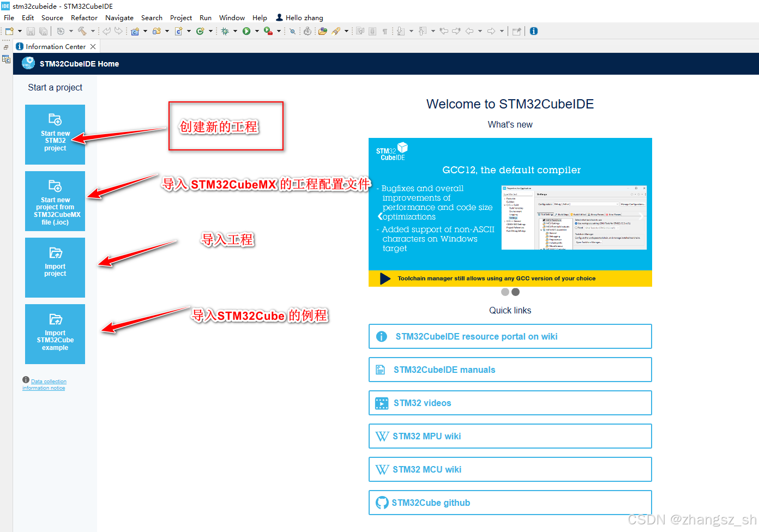Viewport: 759px width, 532px height.
Task: Click the Search pen-torch toolbar icon
Action: (336, 31)
